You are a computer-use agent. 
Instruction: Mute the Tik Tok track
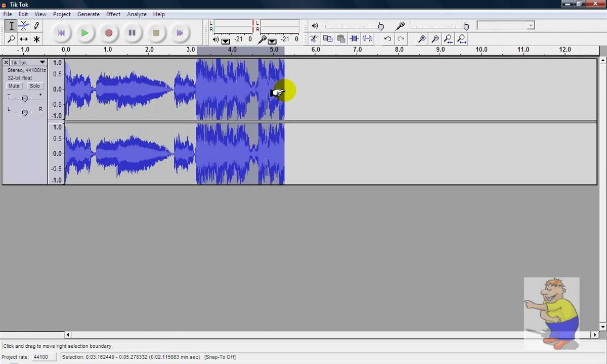pos(14,86)
